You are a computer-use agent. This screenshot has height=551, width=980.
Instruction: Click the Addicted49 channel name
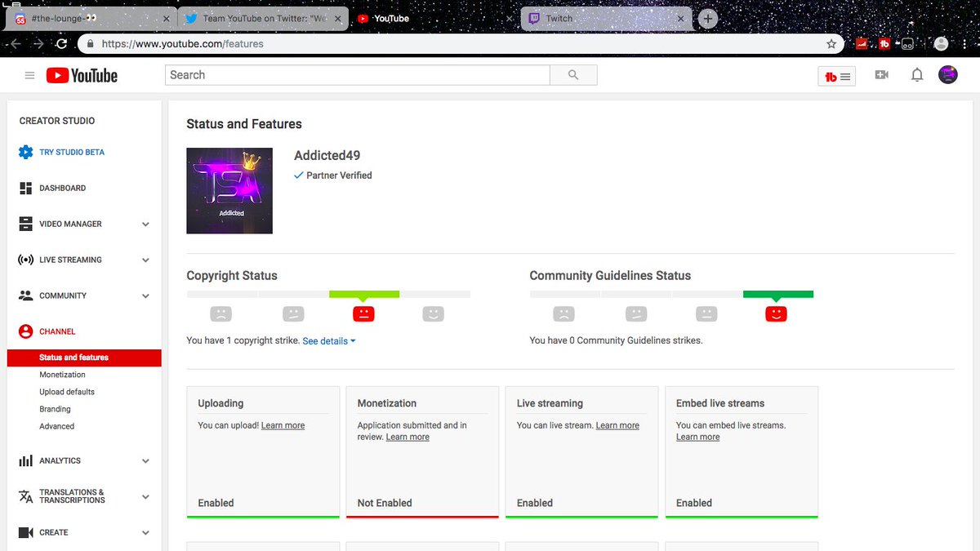(327, 155)
